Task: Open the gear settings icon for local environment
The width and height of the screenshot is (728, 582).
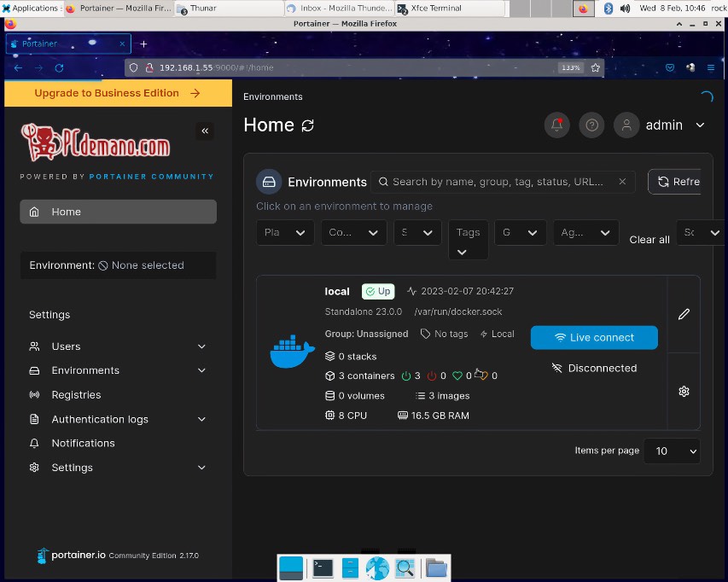Action: pyautogui.click(x=684, y=391)
